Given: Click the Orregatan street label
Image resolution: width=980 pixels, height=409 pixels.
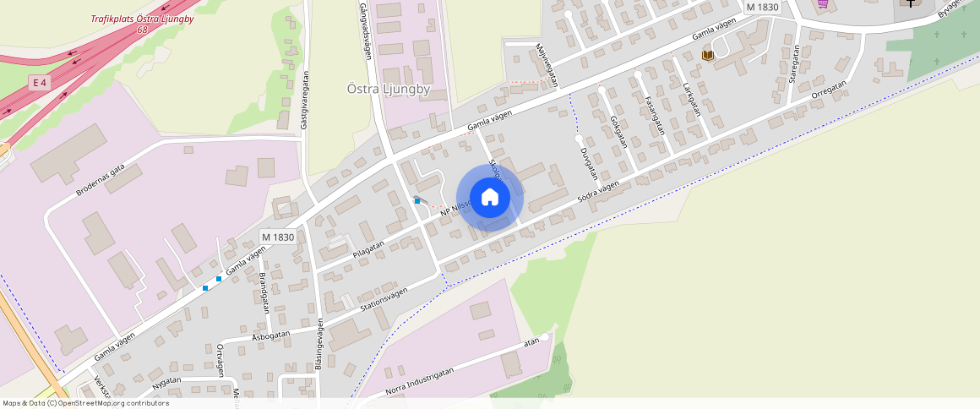Looking at the screenshot, I should point(829,89).
